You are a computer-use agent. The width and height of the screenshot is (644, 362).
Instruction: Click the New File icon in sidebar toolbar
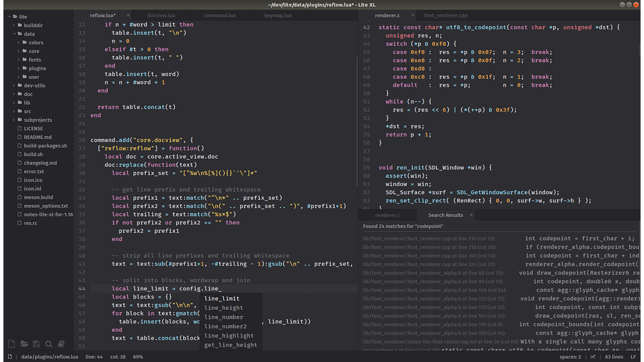(x=12, y=344)
